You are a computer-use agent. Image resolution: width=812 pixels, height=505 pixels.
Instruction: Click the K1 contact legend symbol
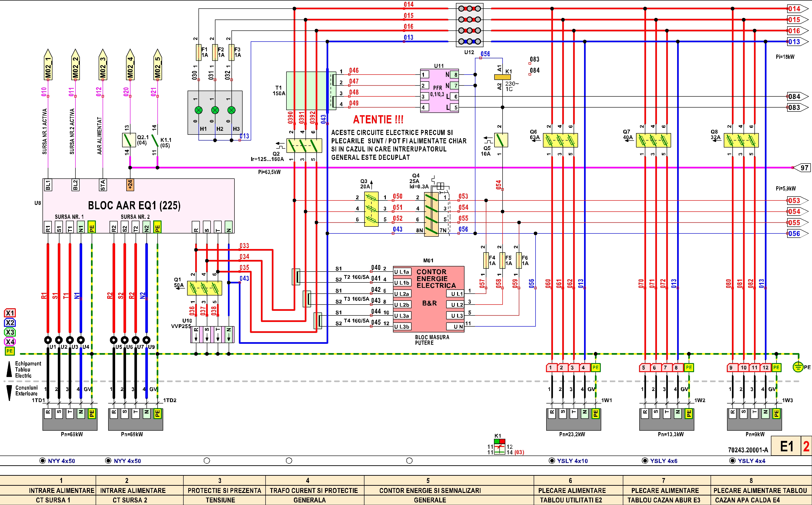tap(500, 446)
